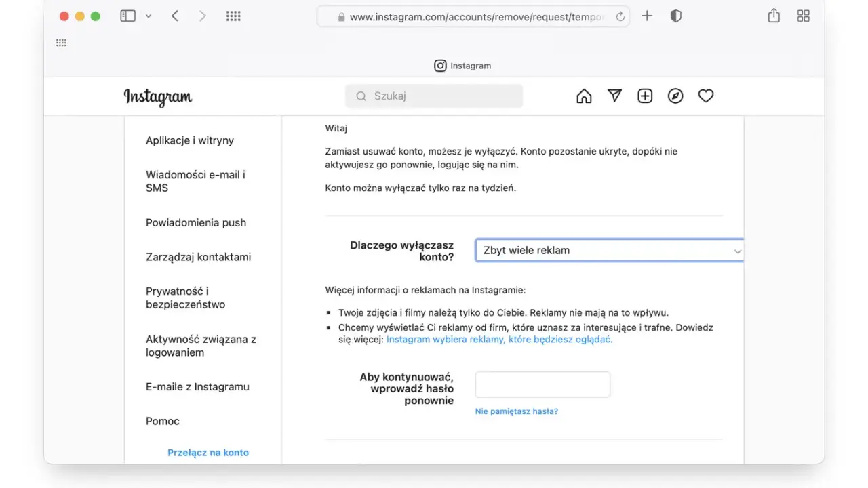Click the 'Witaj' greeting text
This screenshot has width=868, height=488.
coord(336,128)
